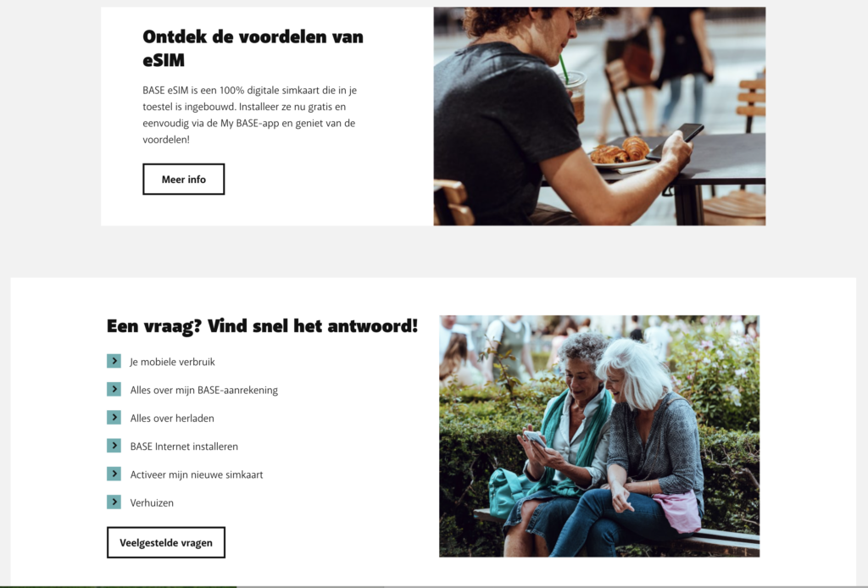
Task: Click the Ontdek de voordelen van eSIM heading
Action: point(253,48)
